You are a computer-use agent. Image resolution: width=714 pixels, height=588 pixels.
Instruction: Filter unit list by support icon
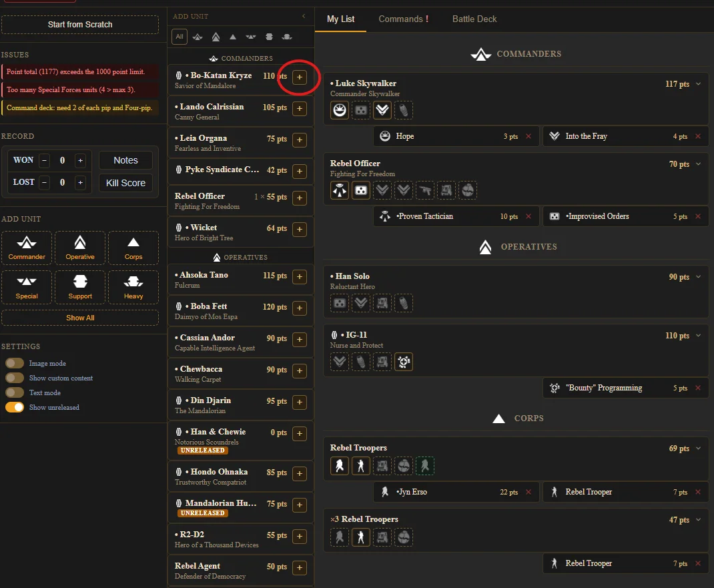pos(269,37)
